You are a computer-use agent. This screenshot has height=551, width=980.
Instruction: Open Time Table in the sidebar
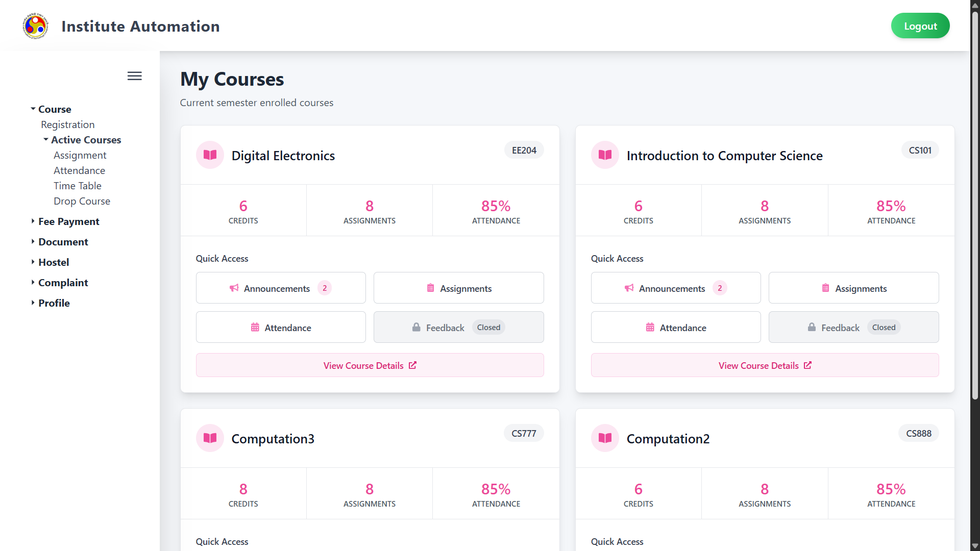click(78, 186)
